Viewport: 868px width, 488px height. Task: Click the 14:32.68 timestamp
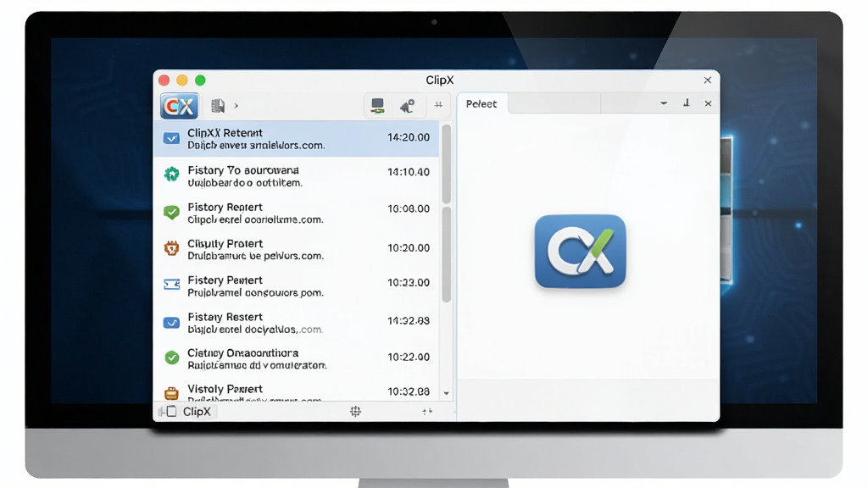coord(409,320)
